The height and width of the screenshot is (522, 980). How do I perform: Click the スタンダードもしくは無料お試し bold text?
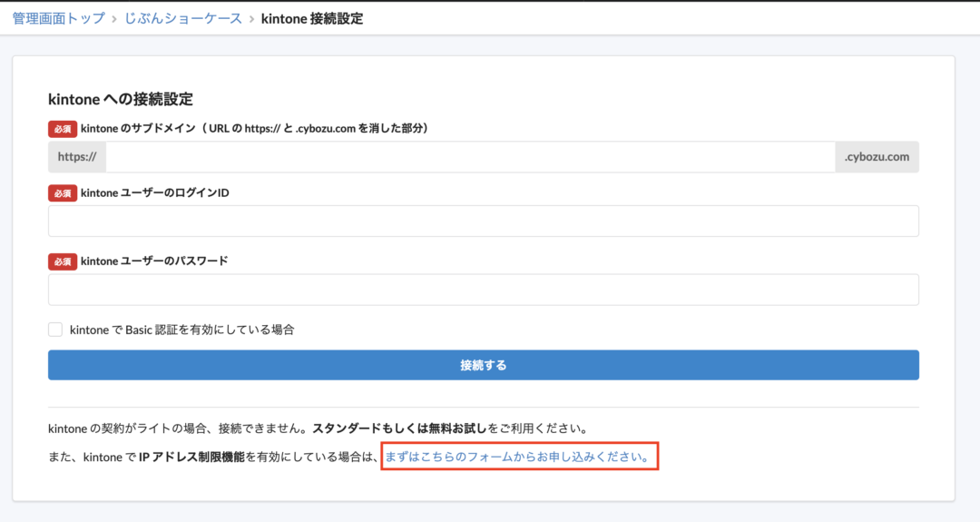(x=399, y=428)
